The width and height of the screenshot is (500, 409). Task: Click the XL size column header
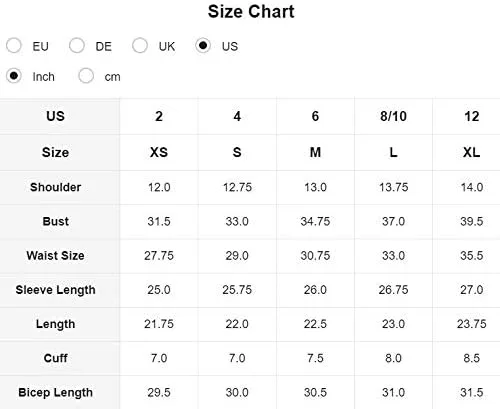(471, 153)
